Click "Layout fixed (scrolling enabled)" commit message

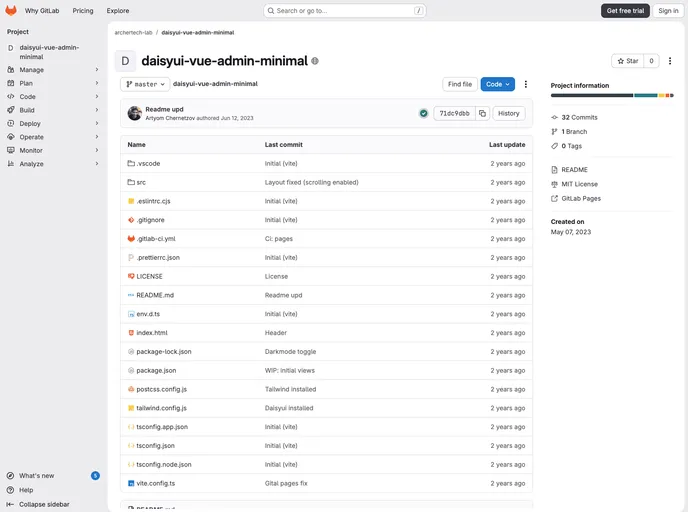[312, 182]
